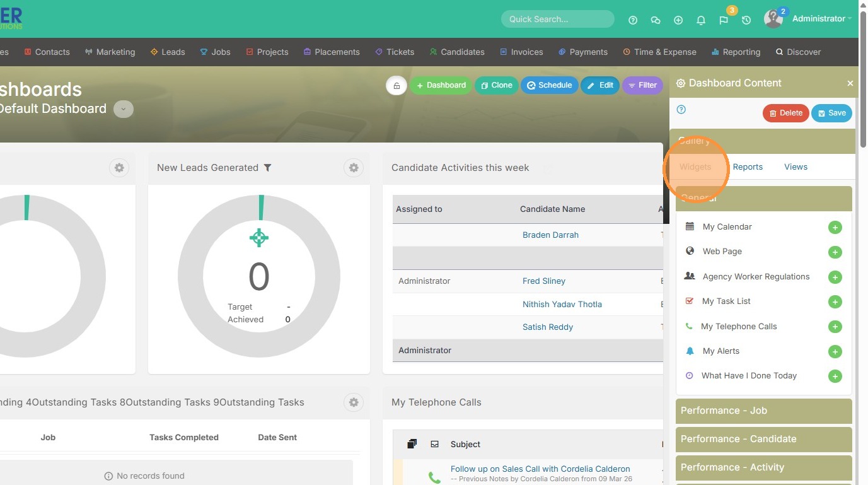Screen dimensions: 868x485
Task: Click the Save button in Dashboard Content
Action: pos(831,114)
